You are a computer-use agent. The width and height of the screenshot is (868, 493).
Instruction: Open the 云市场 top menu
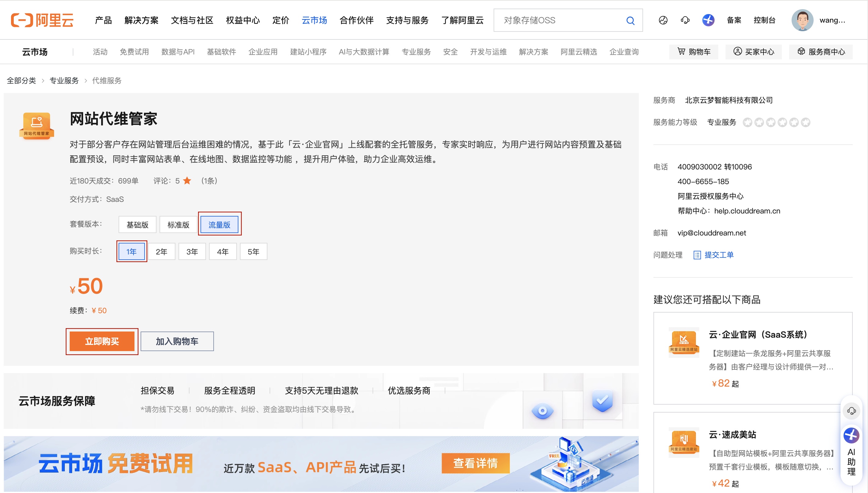(x=314, y=20)
